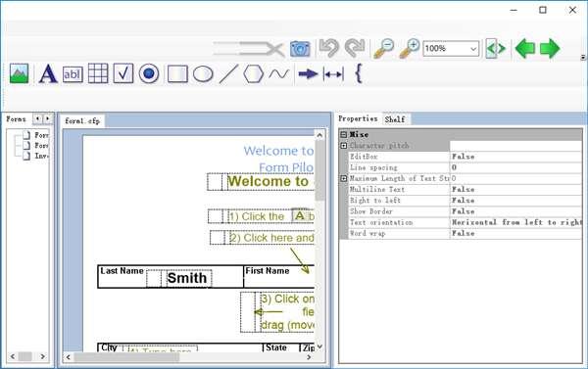Image resolution: width=588 pixels, height=369 pixels.
Task: Select second form item in tree
Action: [35, 146]
